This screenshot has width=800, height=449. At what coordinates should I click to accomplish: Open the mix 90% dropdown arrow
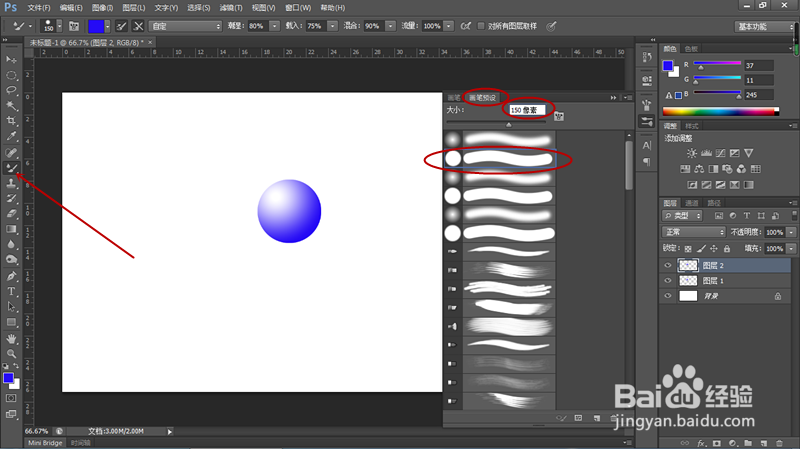coord(391,26)
